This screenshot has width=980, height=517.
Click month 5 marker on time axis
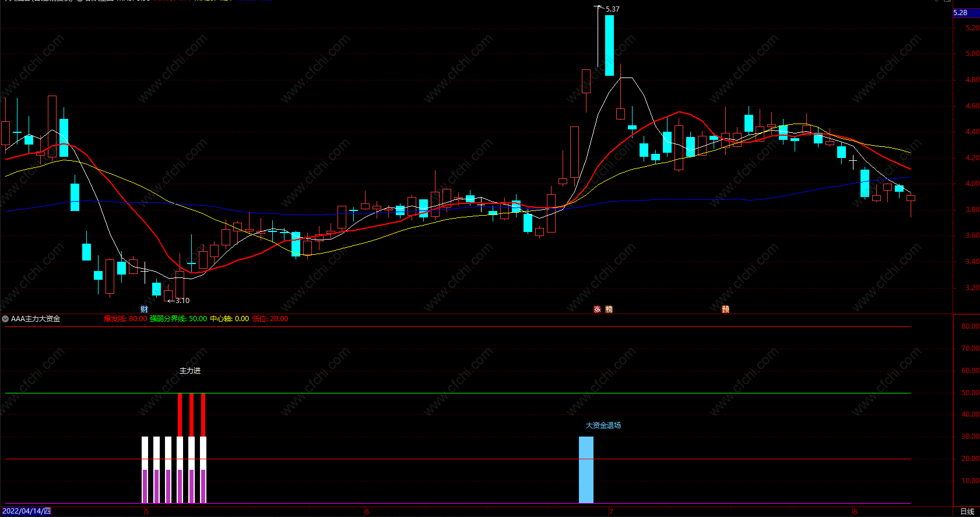tap(147, 512)
